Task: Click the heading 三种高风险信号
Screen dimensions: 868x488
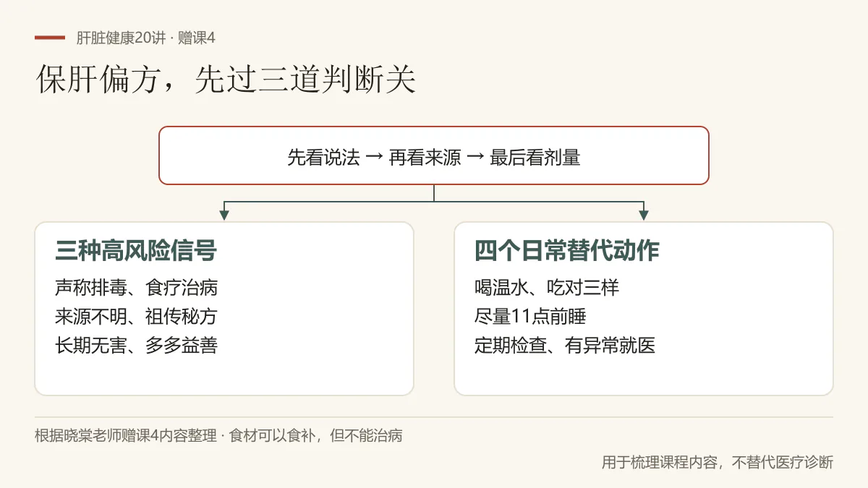Action: [136, 251]
